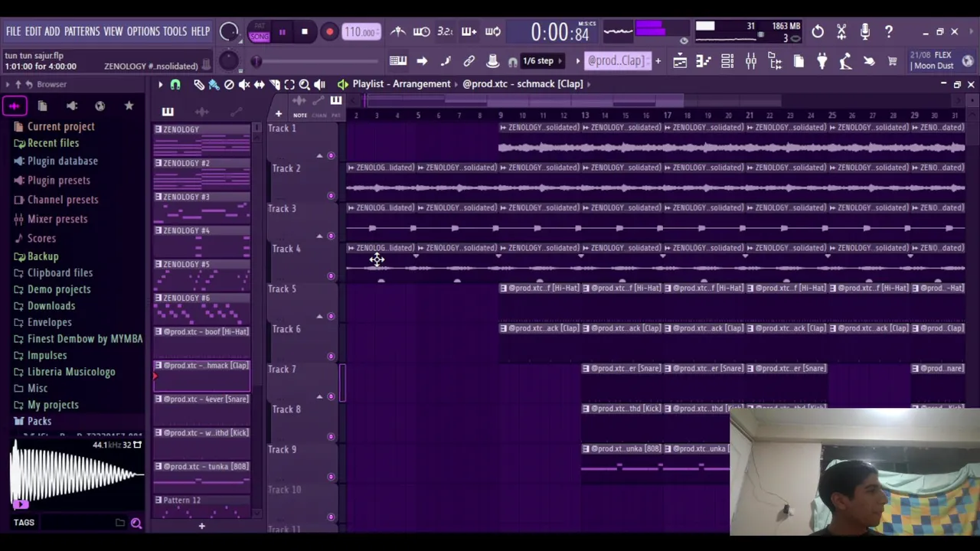Open the PATTERNS menu

click(81, 31)
